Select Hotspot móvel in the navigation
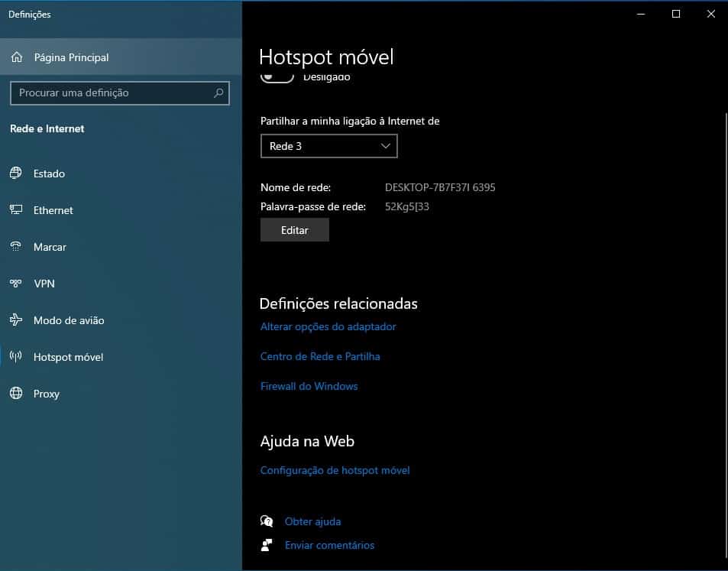The width and height of the screenshot is (728, 571). coord(67,357)
